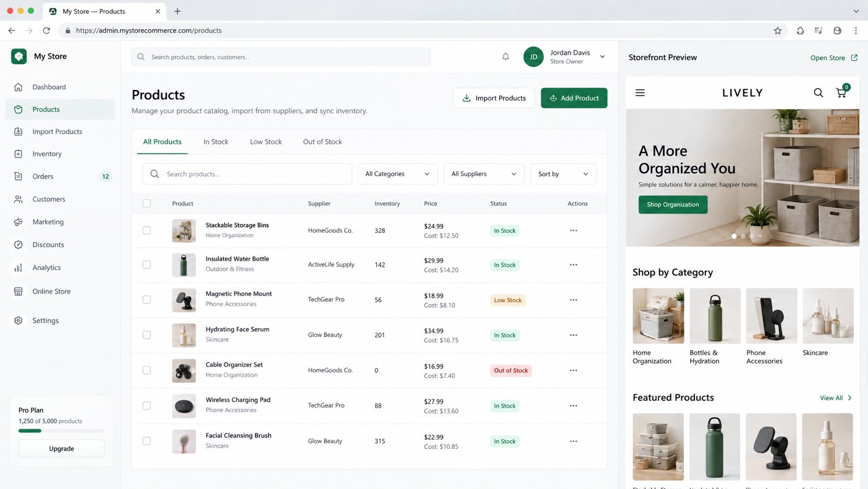Image resolution: width=868 pixels, height=489 pixels.
Task: Open the All Suppliers dropdown
Action: pyautogui.click(x=484, y=174)
